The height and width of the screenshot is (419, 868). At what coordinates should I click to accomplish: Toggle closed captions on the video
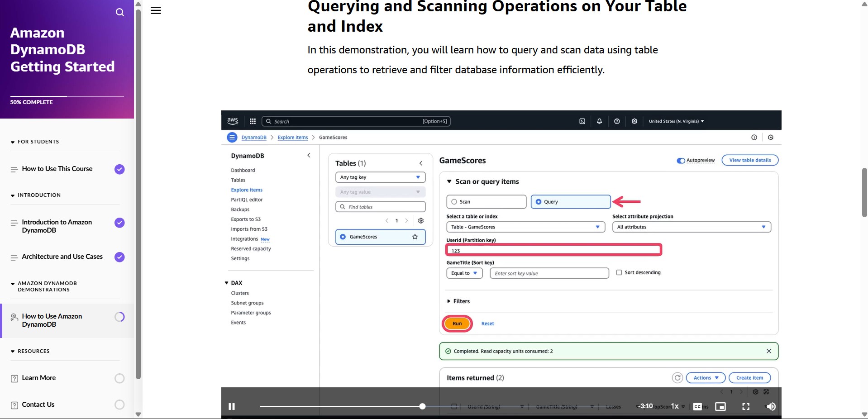[x=697, y=406]
